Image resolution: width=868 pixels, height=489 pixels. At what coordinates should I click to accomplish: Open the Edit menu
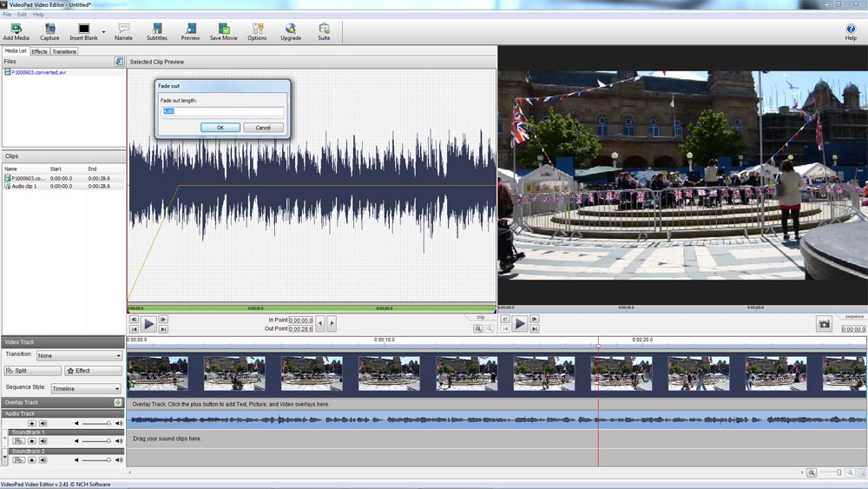[x=22, y=15]
